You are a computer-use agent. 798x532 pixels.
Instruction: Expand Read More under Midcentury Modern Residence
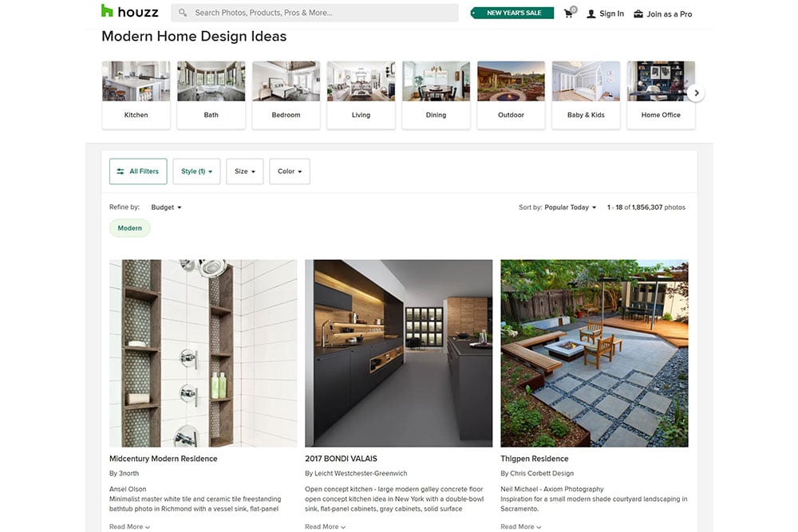pyautogui.click(x=129, y=527)
